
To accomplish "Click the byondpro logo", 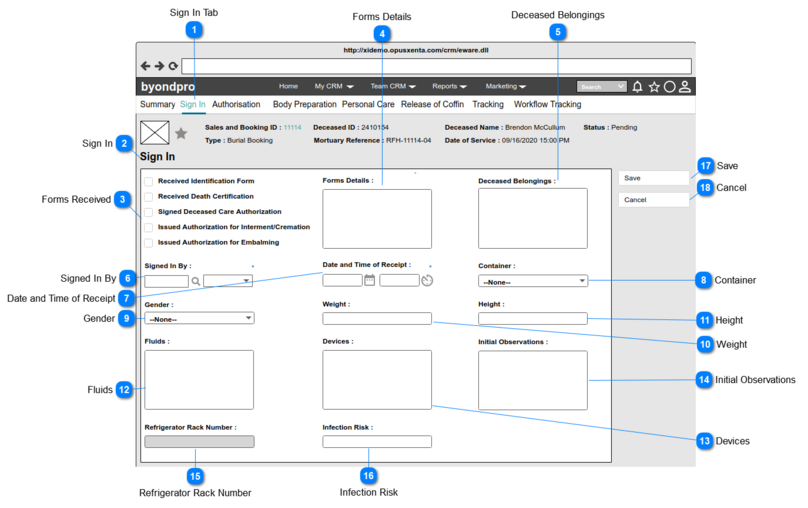I will 168,87.
